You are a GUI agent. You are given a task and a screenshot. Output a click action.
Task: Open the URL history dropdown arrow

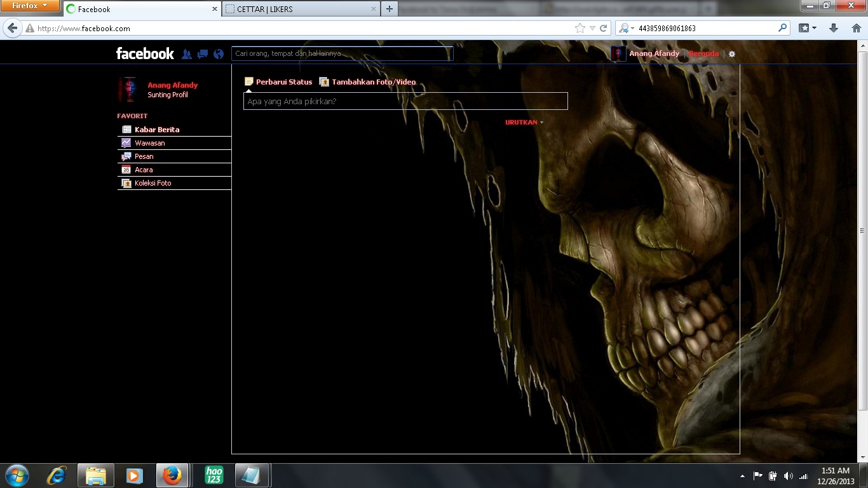coord(592,28)
